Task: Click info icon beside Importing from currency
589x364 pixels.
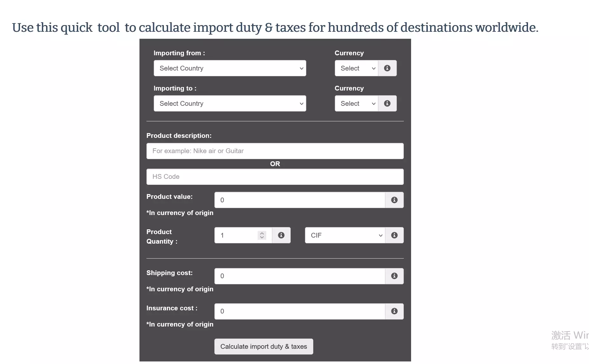Action: click(387, 68)
